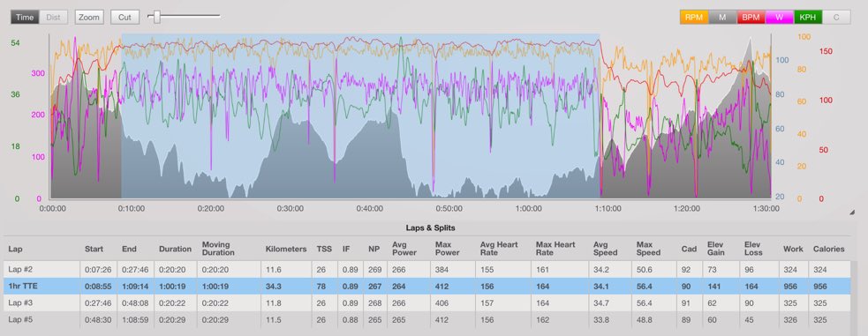
Task: Click Lap #3 duration 0:20:22
Action: (171, 302)
